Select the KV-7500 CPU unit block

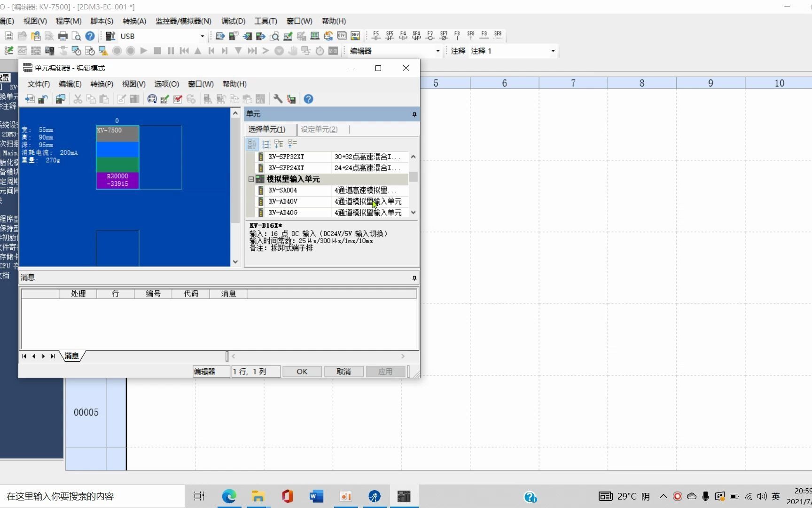pyautogui.click(x=117, y=157)
